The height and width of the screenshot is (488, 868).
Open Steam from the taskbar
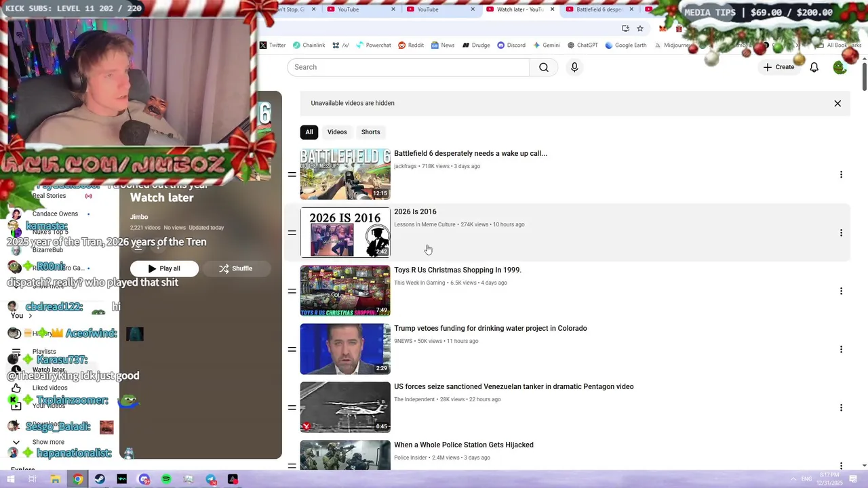click(x=100, y=479)
